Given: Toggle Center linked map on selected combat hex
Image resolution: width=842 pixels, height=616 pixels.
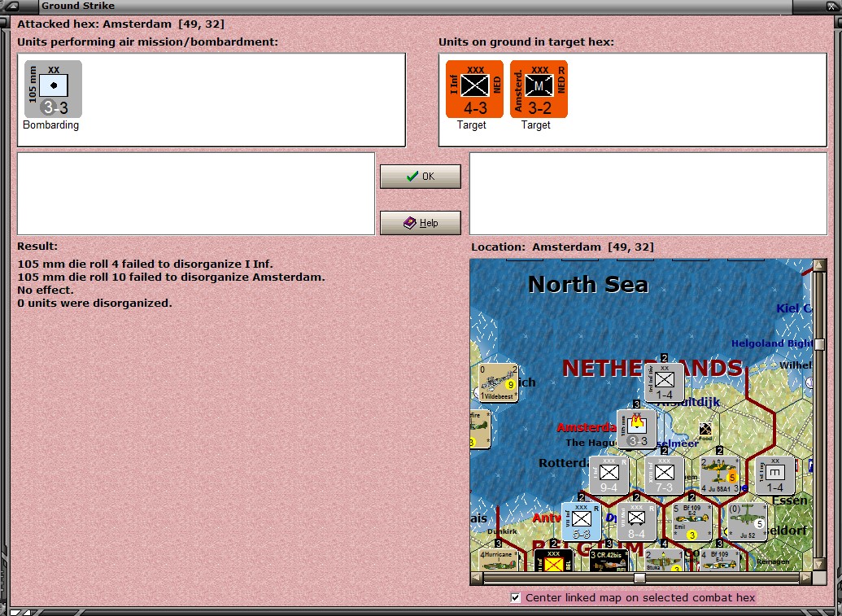Looking at the screenshot, I should tap(516, 597).
